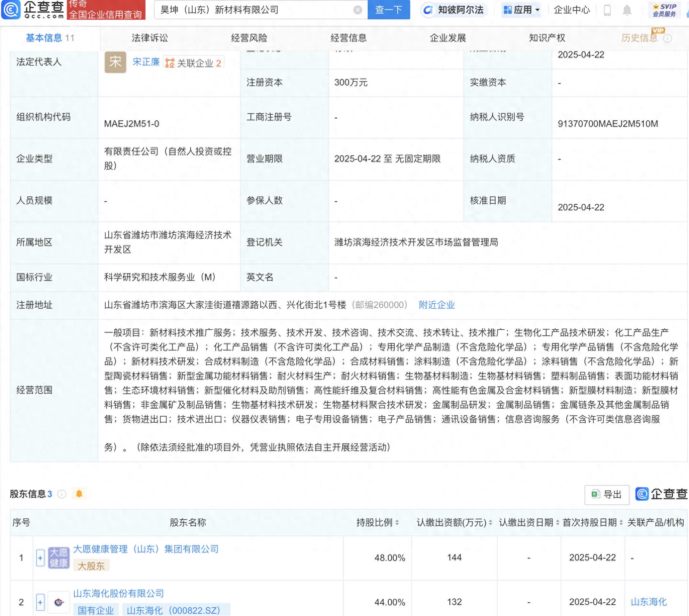The width and height of the screenshot is (689, 616).
Task: Open the notifications bell in the header
Action: pyautogui.click(x=627, y=10)
